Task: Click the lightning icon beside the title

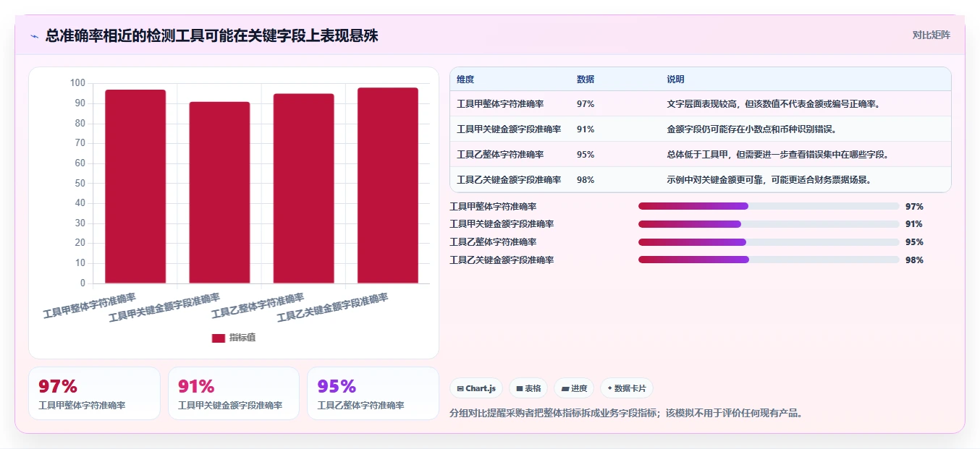Action: click(x=34, y=36)
